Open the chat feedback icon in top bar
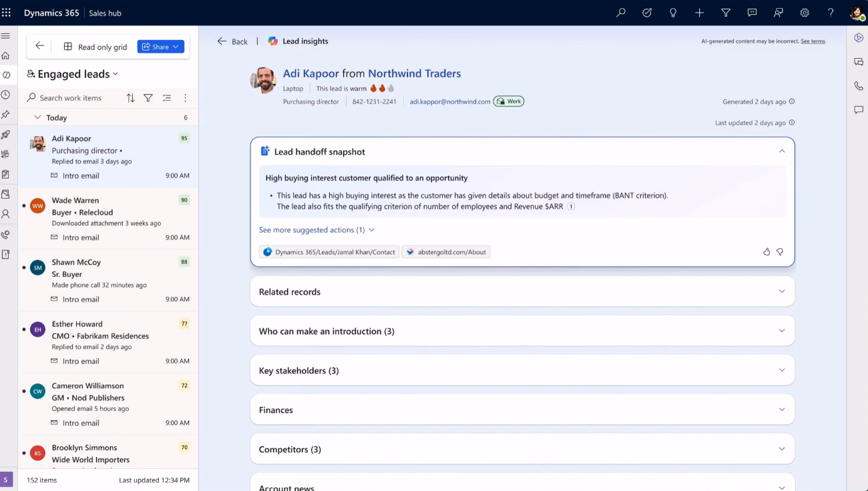The image size is (868, 491). coord(752,13)
